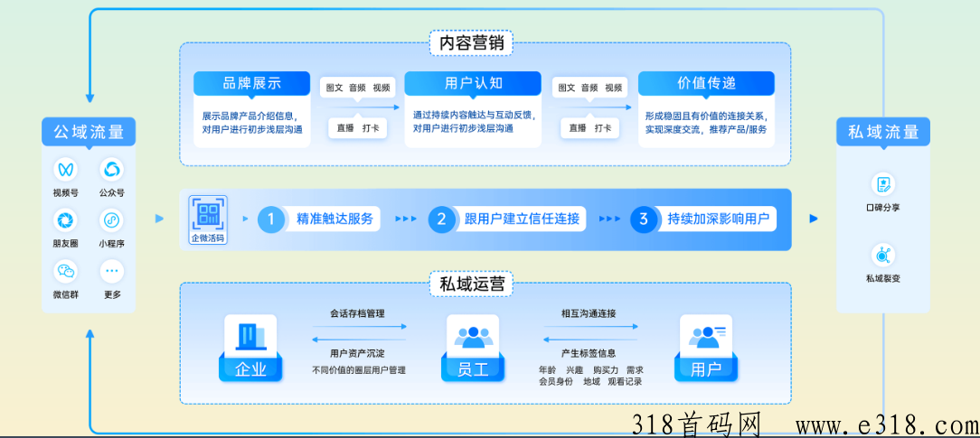This screenshot has height=438, width=980.
Task: Click the 打卡 tag after 品牌展示
Action: 372,128
